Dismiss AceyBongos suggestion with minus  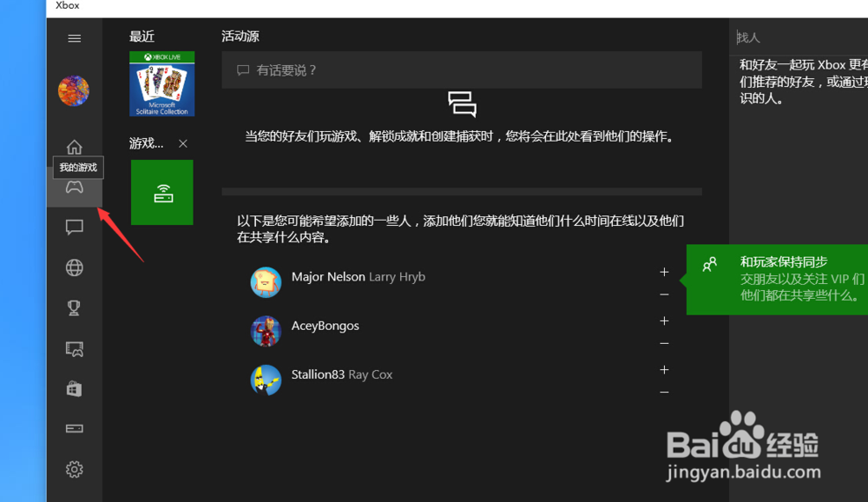point(664,344)
